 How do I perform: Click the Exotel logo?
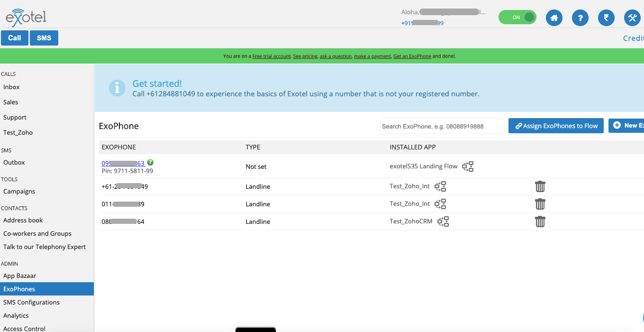click(x=26, y=17)
